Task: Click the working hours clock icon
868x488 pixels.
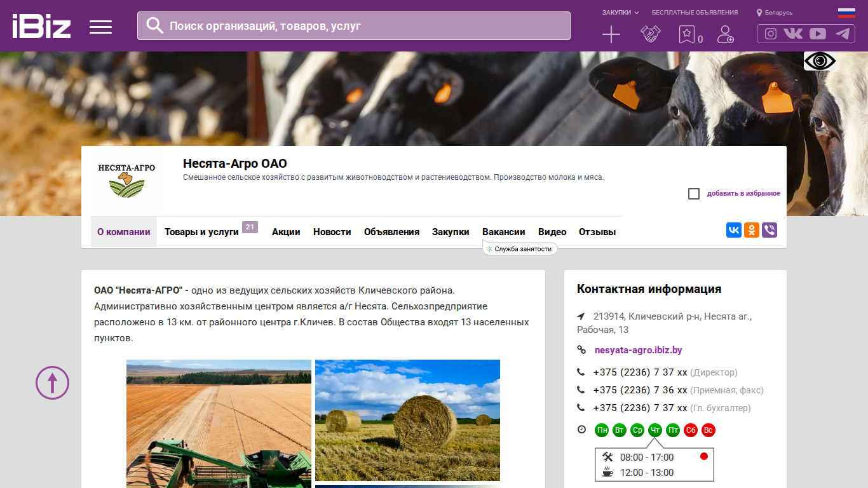Action: (x=581, y=430)
